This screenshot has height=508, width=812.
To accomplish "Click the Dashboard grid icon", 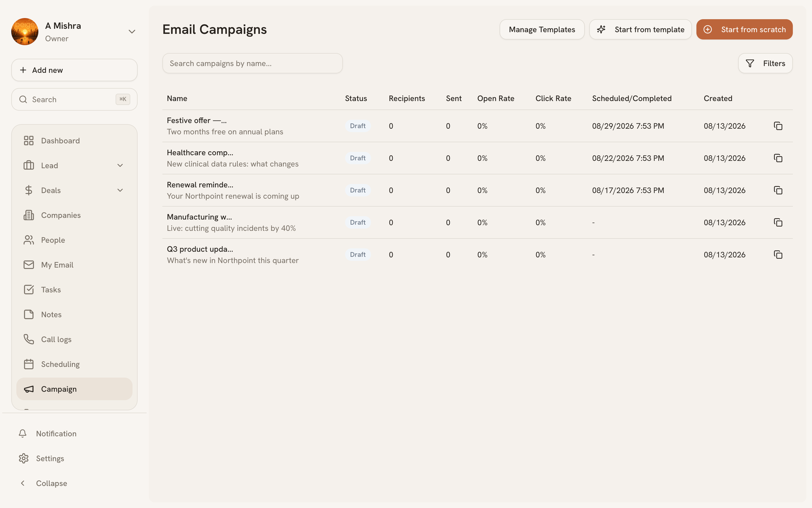I will 28,140.
